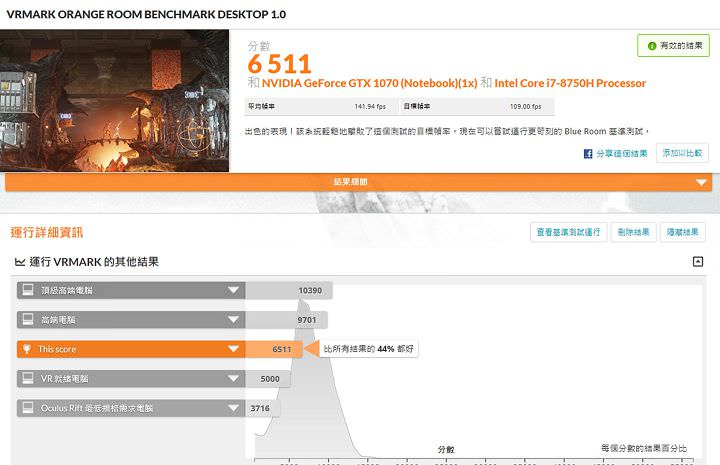
Task: Click the monitor icon on 頂級高端電腦 row
Action: [x=28, y=290]
